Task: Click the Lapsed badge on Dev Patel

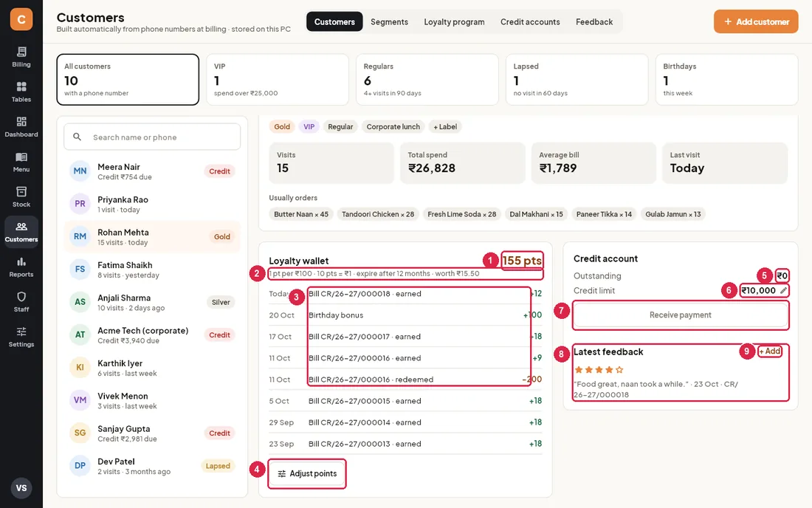Action: (218, 465)
